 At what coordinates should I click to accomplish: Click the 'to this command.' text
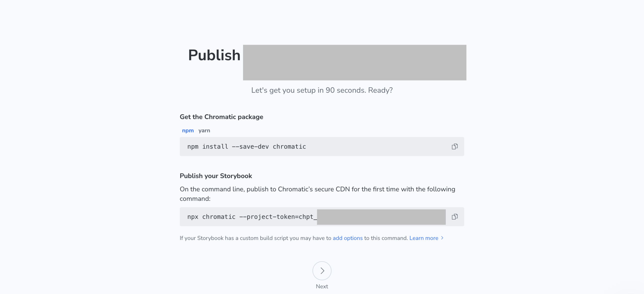click(386, 238)
